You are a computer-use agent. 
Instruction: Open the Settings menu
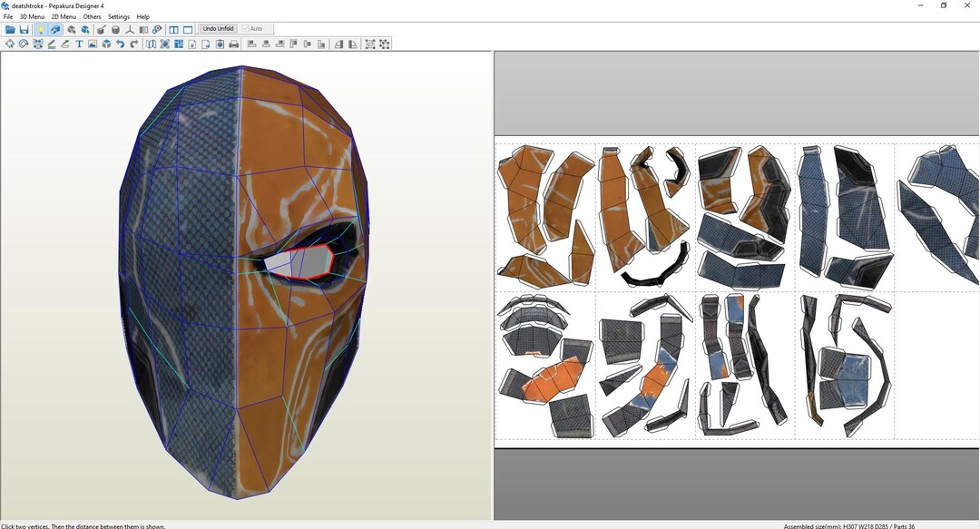pos(118,16)
